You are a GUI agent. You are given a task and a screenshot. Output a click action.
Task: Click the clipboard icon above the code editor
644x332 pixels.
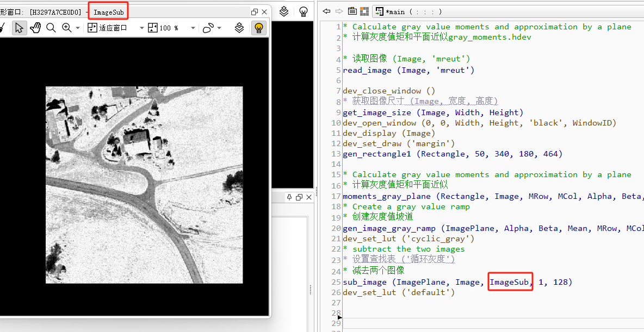[x=352, y=11]
